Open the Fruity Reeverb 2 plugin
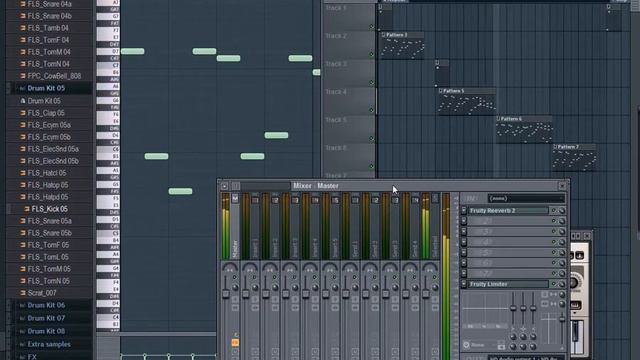The height and width of the screenshot is (360, 640). 508,211
